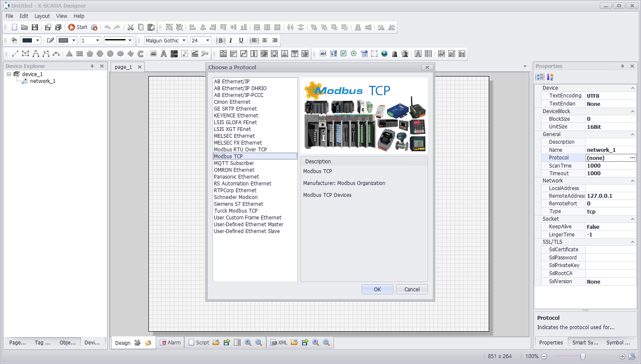Create a new project with New icon

coord(14,27)
